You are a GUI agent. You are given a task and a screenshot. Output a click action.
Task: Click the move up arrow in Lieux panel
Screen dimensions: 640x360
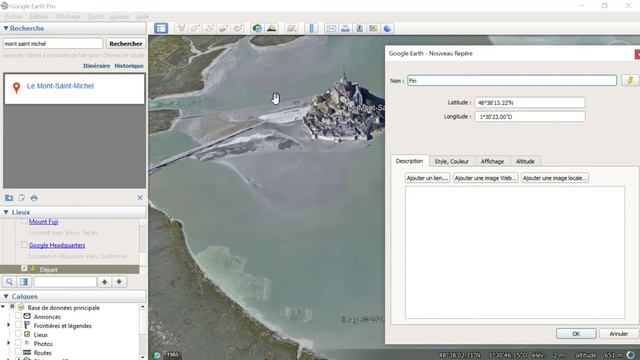tap(104, 282)
